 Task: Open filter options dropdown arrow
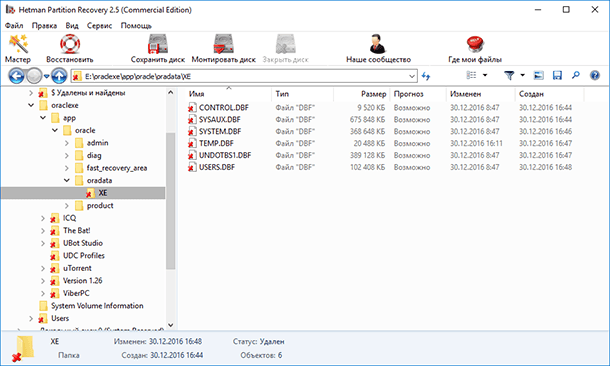tap(522, 75)
